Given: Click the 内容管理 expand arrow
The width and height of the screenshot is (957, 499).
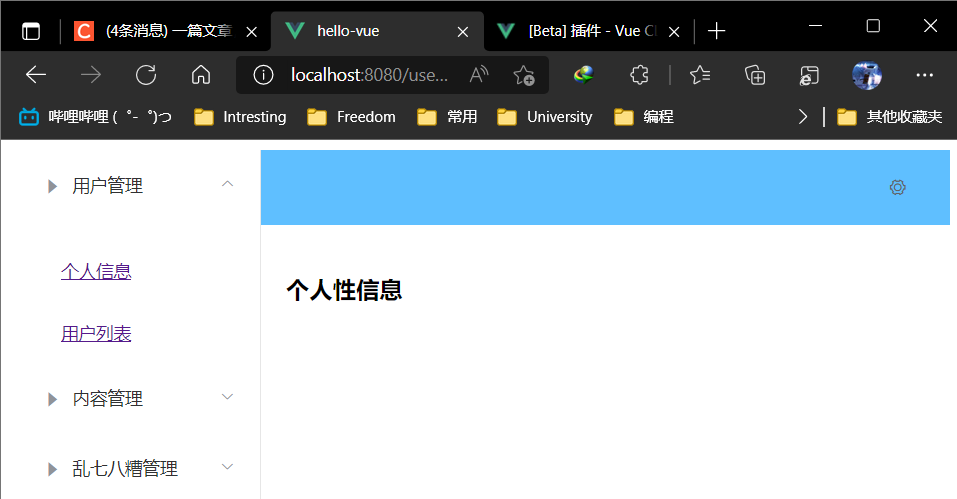Looking at the screenshot, I should [x=227, y=397].
